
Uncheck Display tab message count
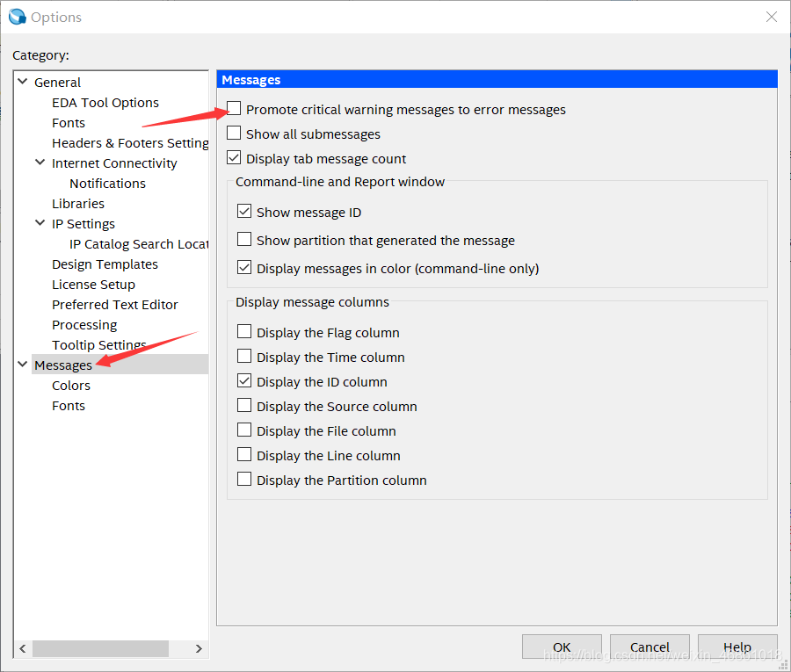tap(234, 158)
